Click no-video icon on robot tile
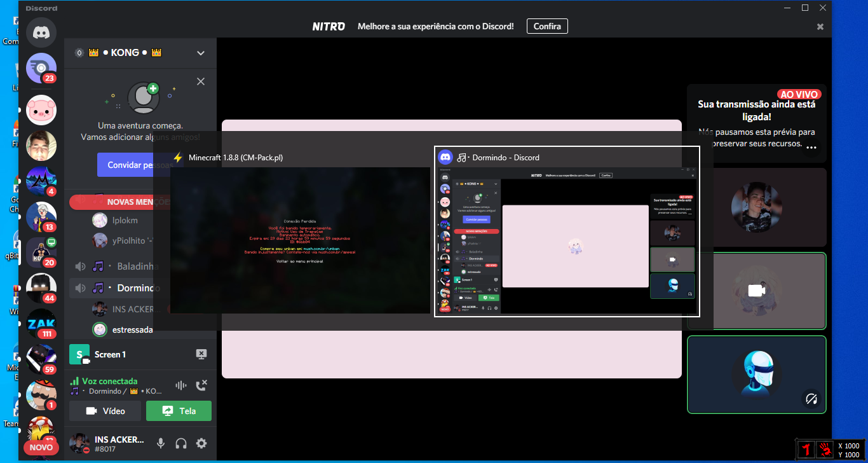This screenshot has width=868, height=463. [x=811, y=399]
